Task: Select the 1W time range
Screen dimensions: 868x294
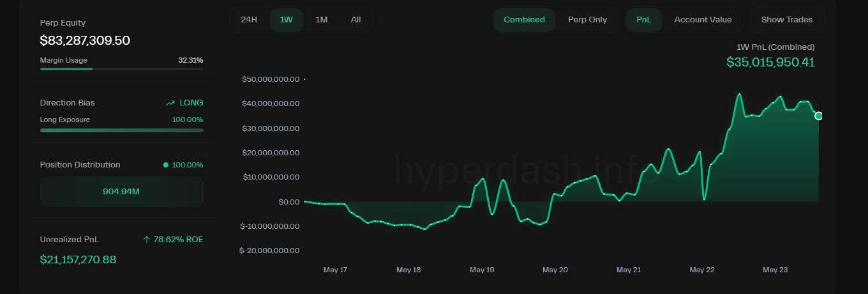Action: (x=286, y=20)
